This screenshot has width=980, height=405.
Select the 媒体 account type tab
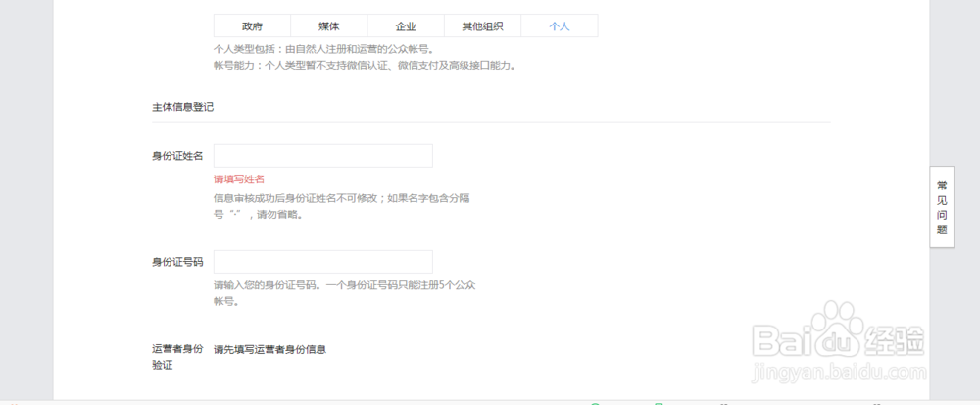pyautogui.click(x=328, y=26)
